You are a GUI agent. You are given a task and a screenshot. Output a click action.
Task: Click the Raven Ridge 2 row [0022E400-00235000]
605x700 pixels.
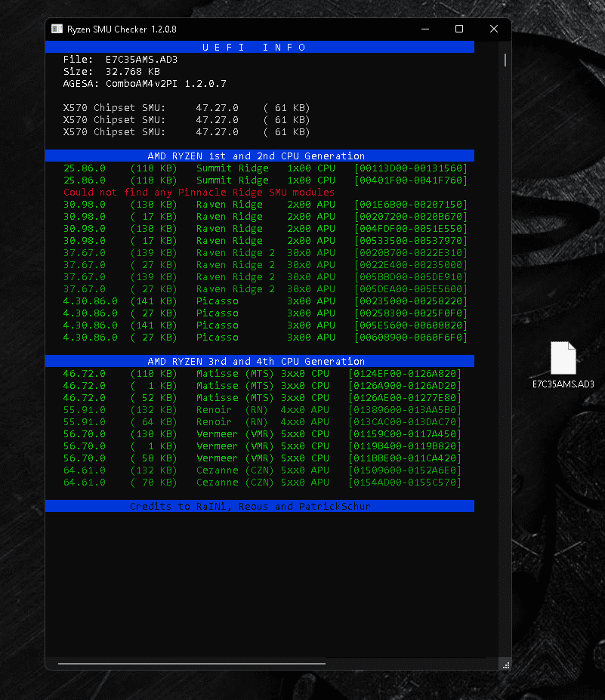tap(265, 264)
